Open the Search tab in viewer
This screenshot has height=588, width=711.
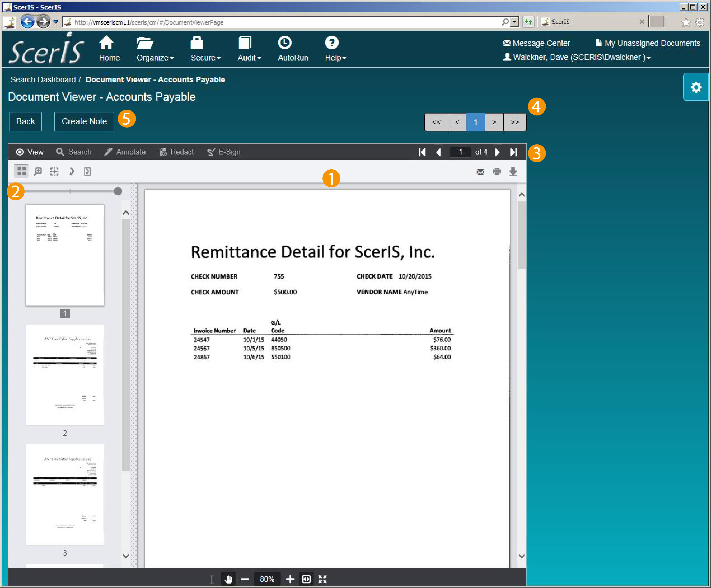[74, 152]
